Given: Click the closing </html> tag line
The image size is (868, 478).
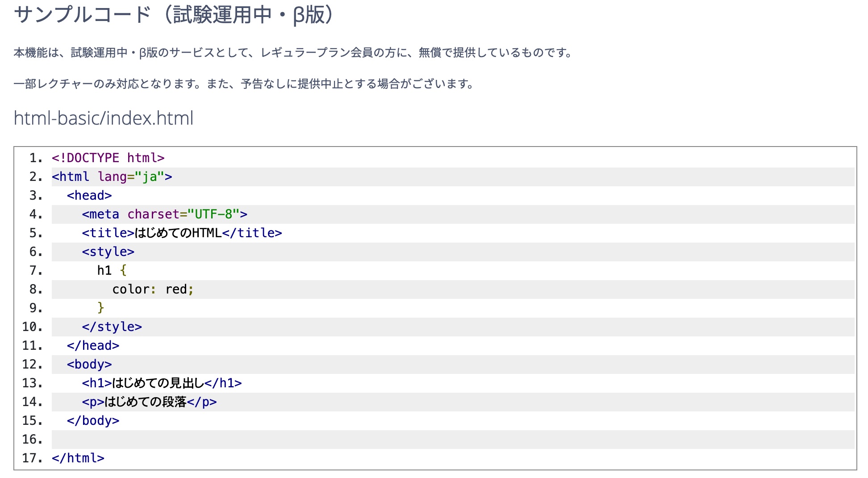Looking at the screenshot, I should 78,458.
